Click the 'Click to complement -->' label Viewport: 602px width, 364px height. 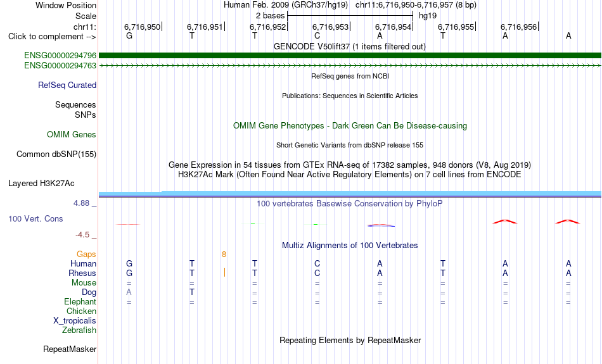(52, 37)
